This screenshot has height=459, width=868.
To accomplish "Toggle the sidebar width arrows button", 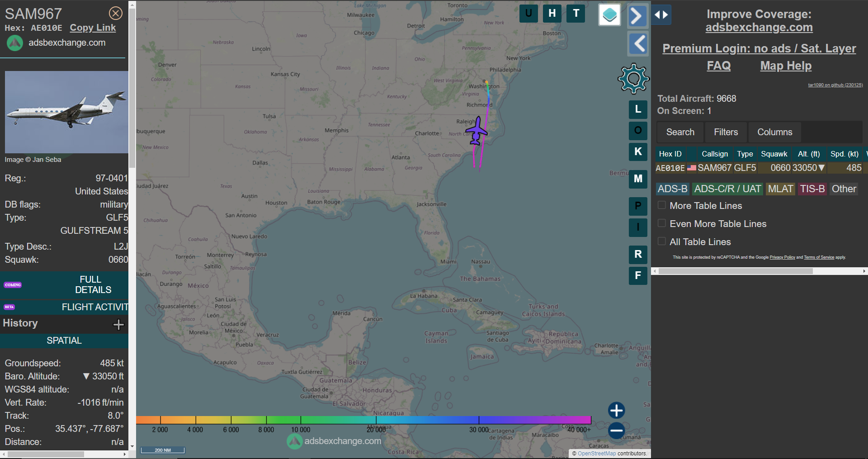I will coord(661,15).
